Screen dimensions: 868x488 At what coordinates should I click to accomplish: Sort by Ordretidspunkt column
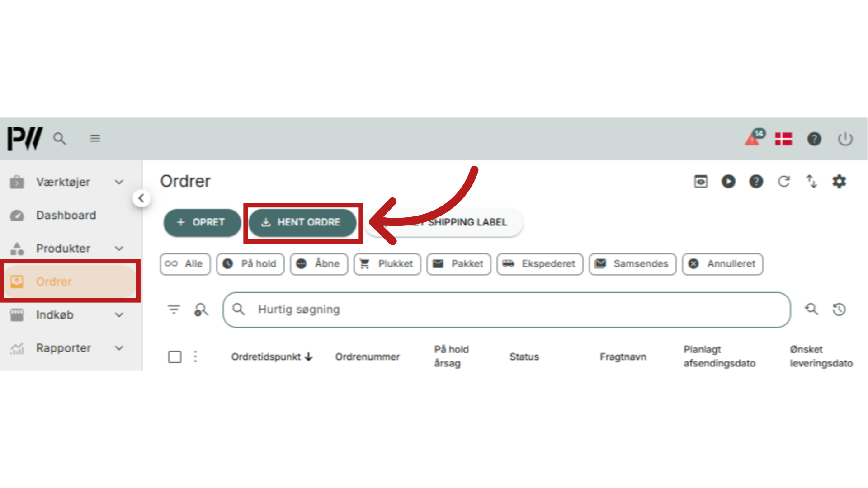click(272, 357)
